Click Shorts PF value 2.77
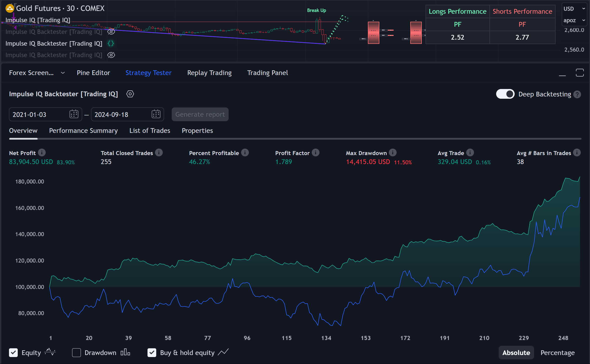Screen dimensions: 590x364 click(x=522, y=37)
